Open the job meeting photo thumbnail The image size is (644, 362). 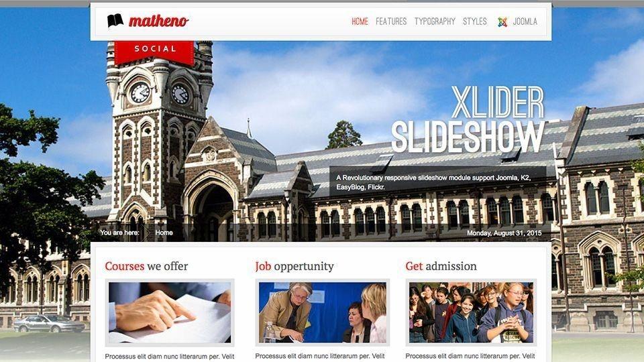click(323, 312)
